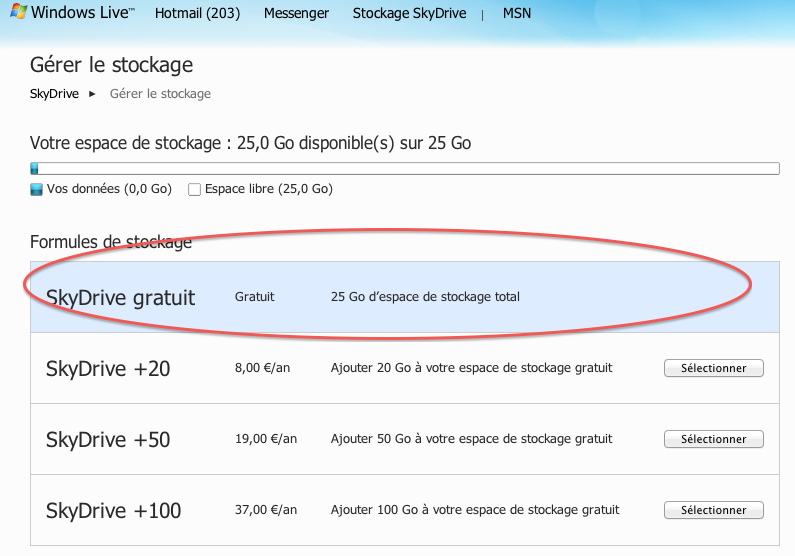Click 'Formules de stockage' heading

coord(111,242)
